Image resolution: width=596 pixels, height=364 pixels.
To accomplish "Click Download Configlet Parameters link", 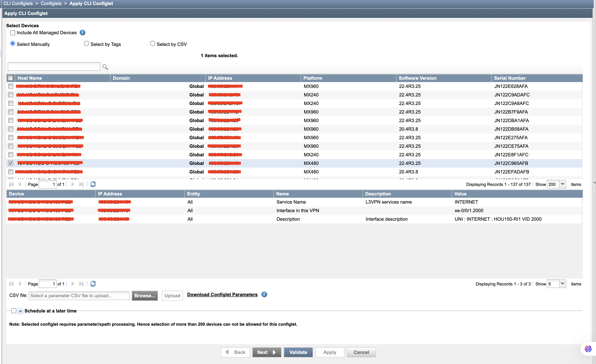I will pyautogui.click(x=222, y=295).
